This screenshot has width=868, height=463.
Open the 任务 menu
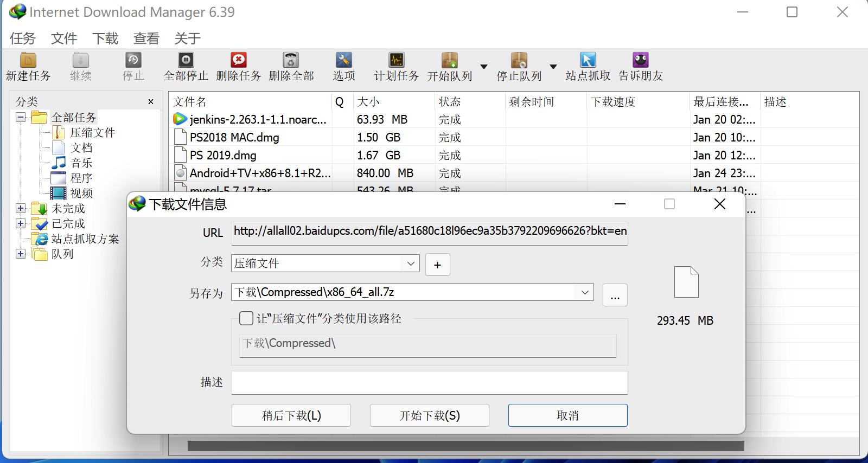[x=23, y=38]
